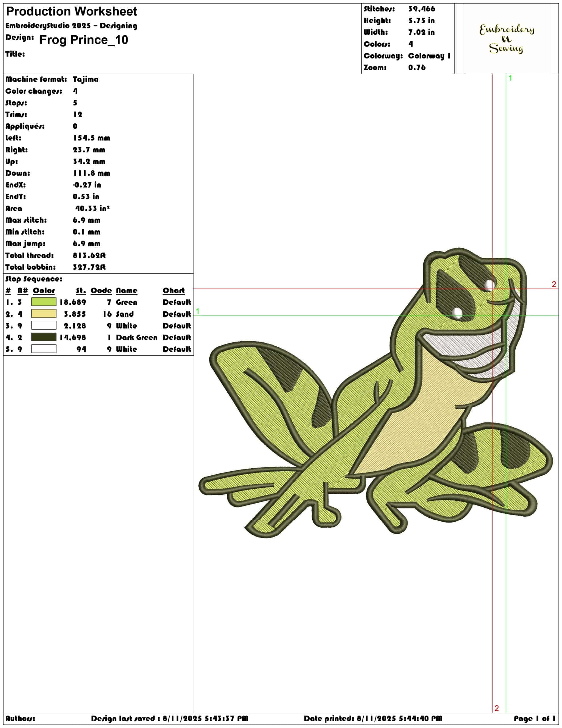Click stitch count '94' in last row
This screenshot has width=562, height=728.
81,349
